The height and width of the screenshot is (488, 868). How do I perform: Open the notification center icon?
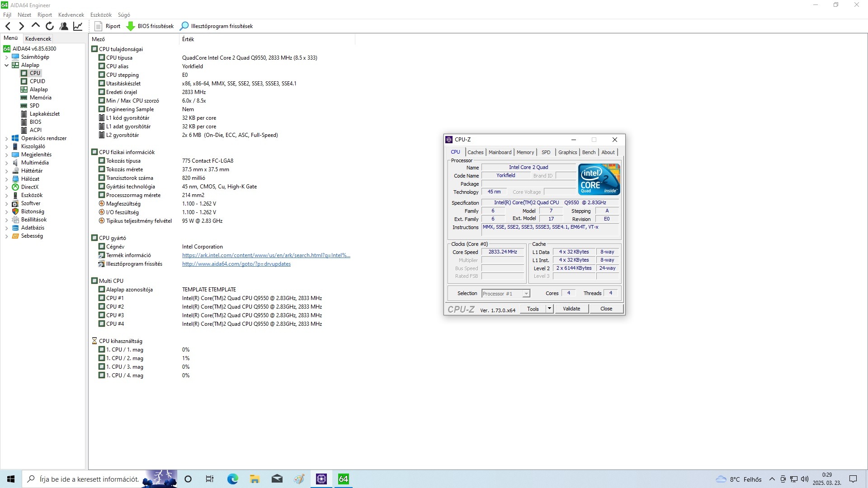[853, 479]
